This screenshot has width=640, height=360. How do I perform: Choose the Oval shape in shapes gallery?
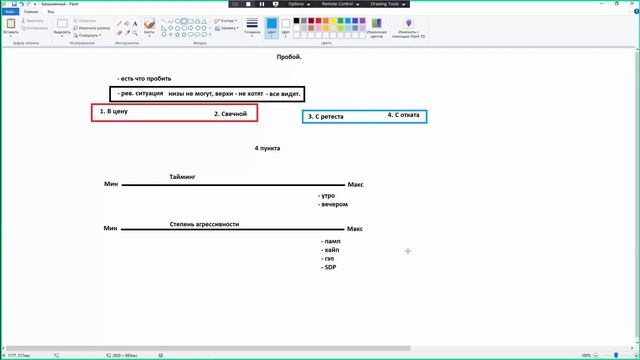(178, 21)
